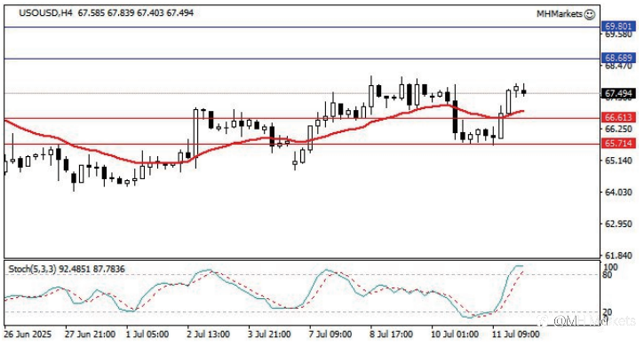The width and height of the screenshot is (644, 346).
Task: Click the stochastic 20 scale value
Action: click(608, 313)
